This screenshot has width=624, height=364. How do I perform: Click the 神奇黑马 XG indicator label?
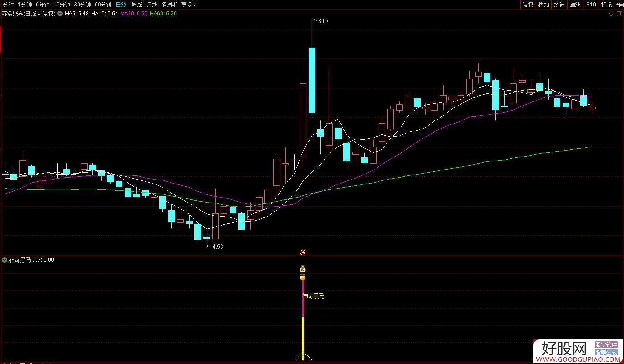(32, 260)
